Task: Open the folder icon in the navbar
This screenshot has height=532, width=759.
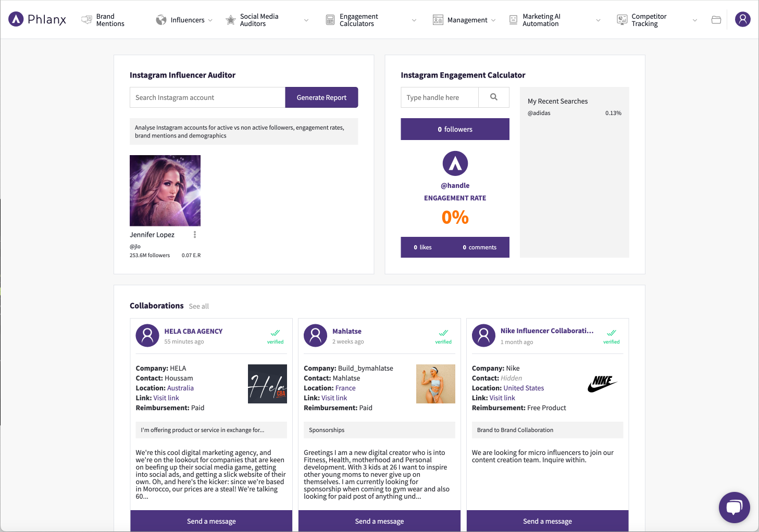Action: point(716,20)
